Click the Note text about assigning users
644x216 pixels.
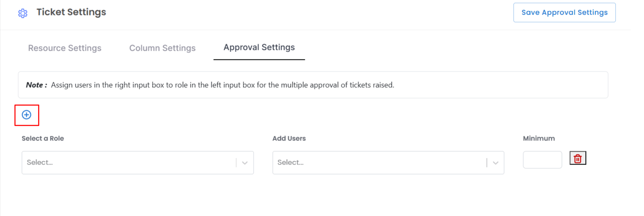point(222,85)
